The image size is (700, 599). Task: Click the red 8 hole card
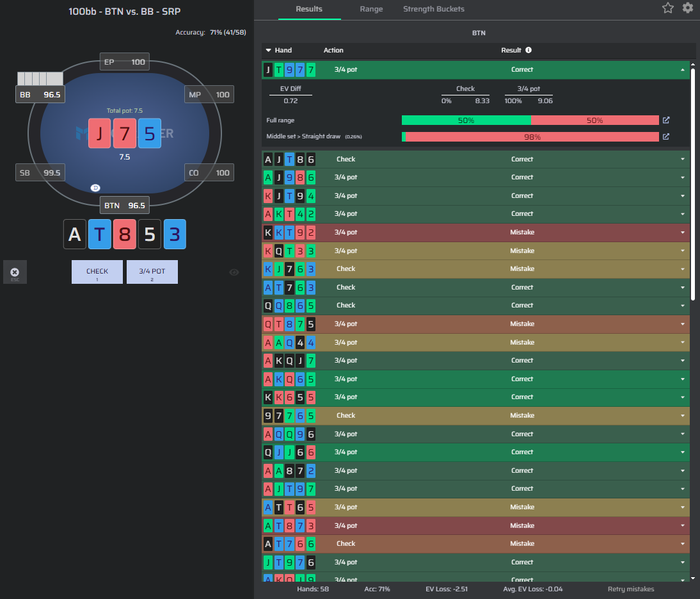coord(125,234)
